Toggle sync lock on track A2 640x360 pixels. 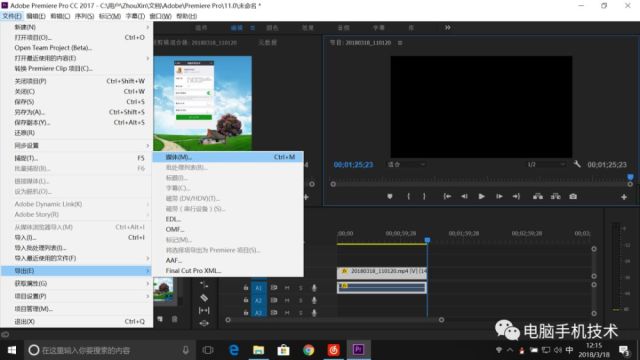coord(274,300)
